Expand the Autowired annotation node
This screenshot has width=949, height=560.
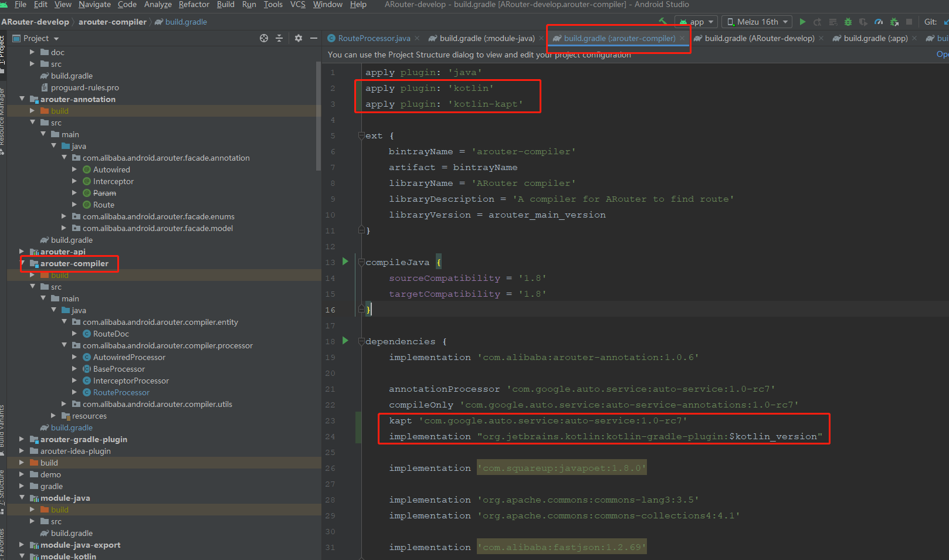pyautogui.click(x=74, y=169)
